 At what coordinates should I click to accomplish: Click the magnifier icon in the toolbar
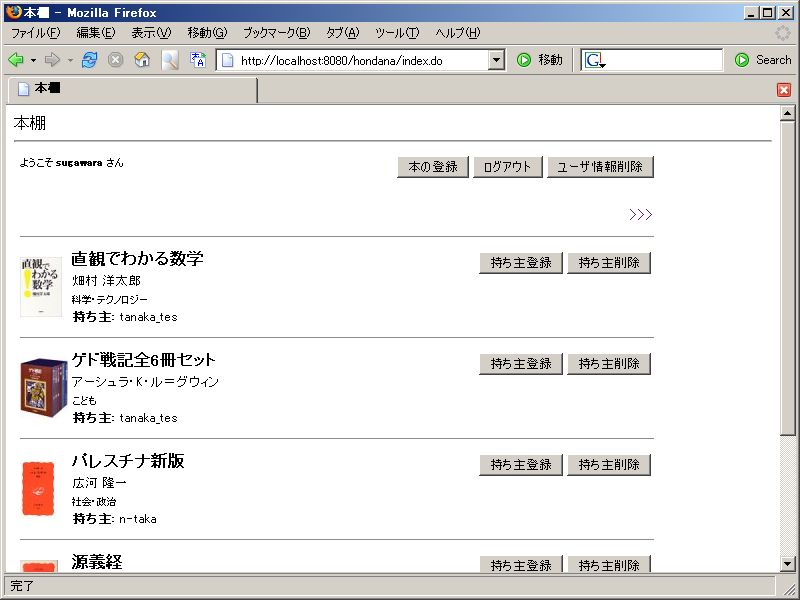pos(170,60)
